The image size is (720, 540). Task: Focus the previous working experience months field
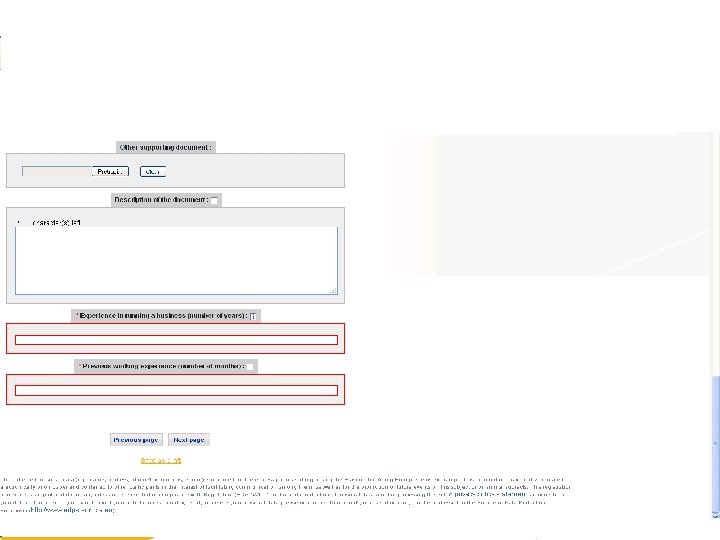(176, 390)
